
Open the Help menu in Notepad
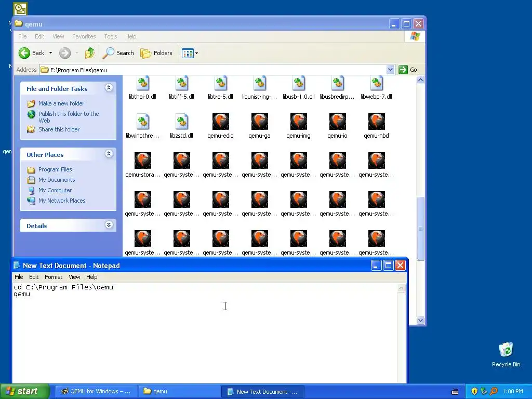coord(91,277)
